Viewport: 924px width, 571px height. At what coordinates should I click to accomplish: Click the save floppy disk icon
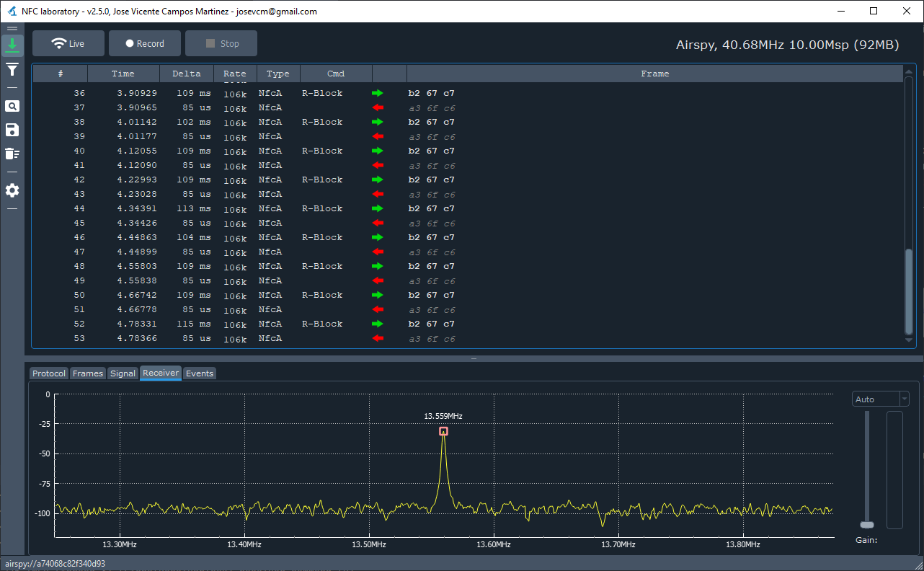coord(12,130)
